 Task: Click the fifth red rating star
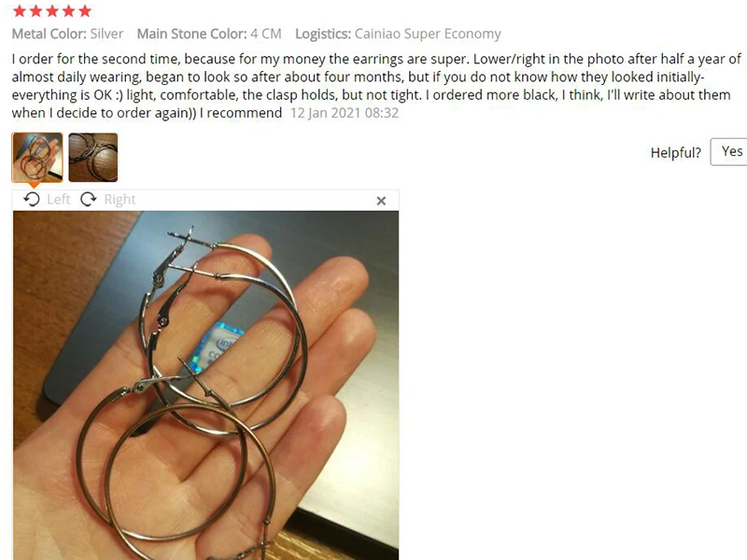pyautogui.click(x=85, y=10)
